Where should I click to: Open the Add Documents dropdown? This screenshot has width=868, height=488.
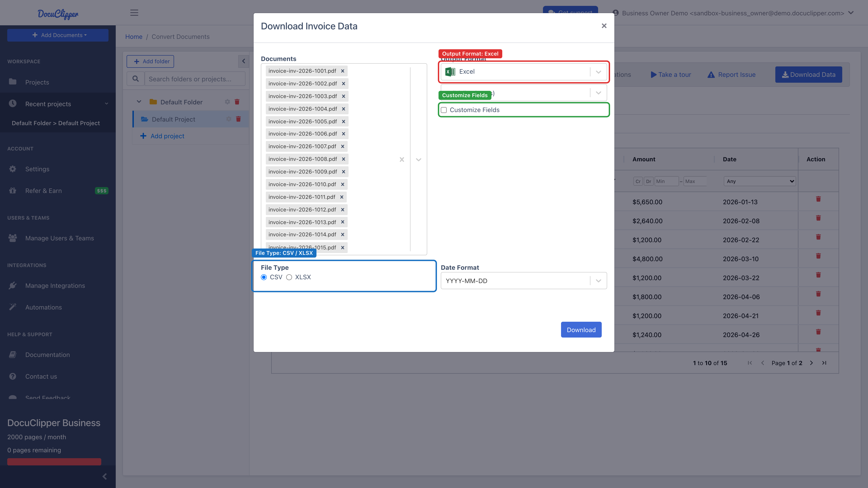click(58, 35)
